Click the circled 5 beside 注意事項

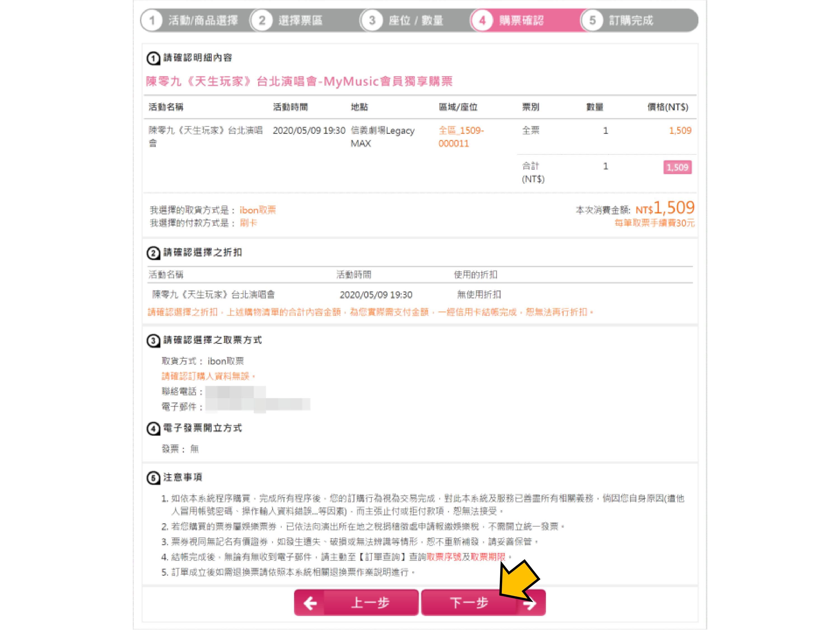153,478
